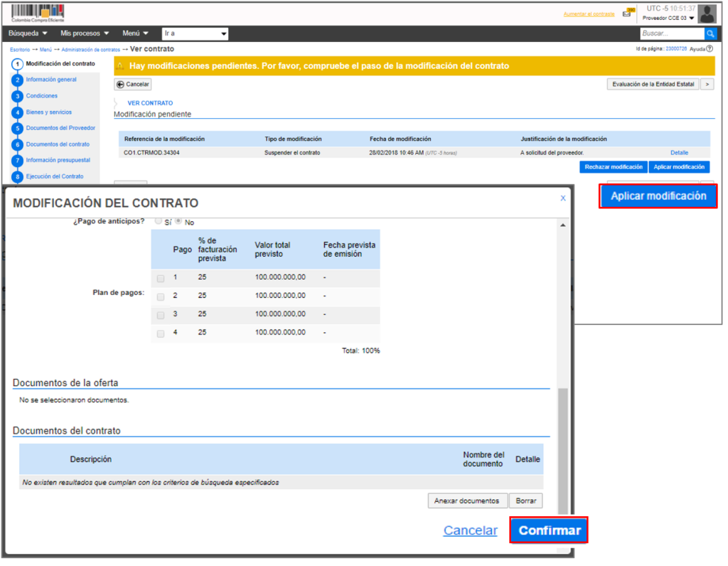Image resolution: width=728 pixels, height=566 pixels.
Task: Expand the Búsqueda dropdown menu
Action: [x=28, y=33]
